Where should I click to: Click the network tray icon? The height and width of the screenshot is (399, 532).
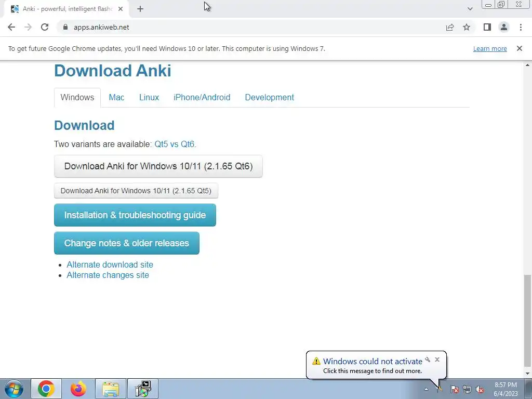[467, 389]
